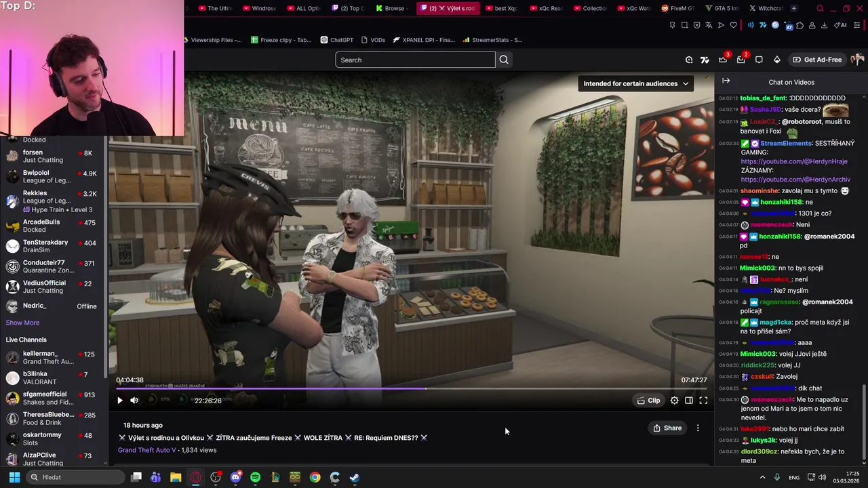Screen dimensions: 868x488
Task: Enter fullscreen on the video player
Action: click(x=703, y=401)
